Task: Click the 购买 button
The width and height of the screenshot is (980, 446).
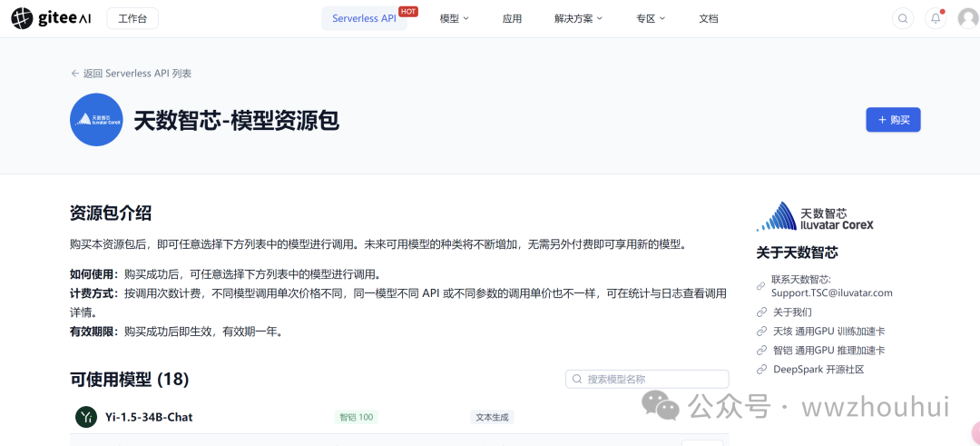Action: 893,120
